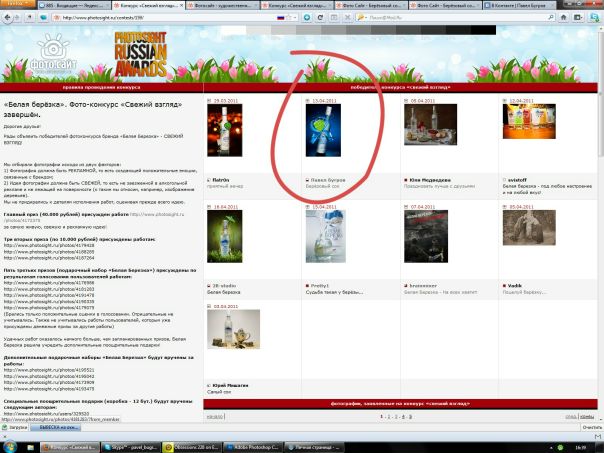This screenshot has width=604, height=453.
Task: Open the browser home page icon
Action: click(564, 18)
